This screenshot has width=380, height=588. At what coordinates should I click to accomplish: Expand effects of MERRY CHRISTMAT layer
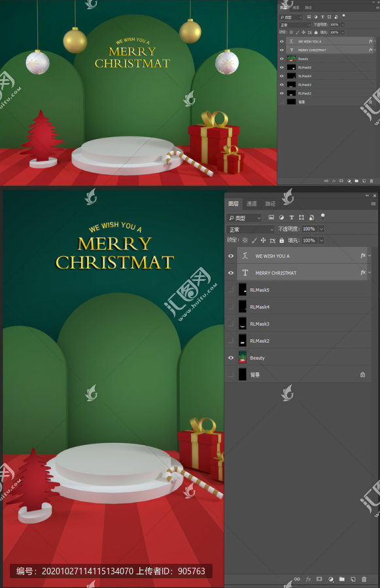tap(370, 272)
